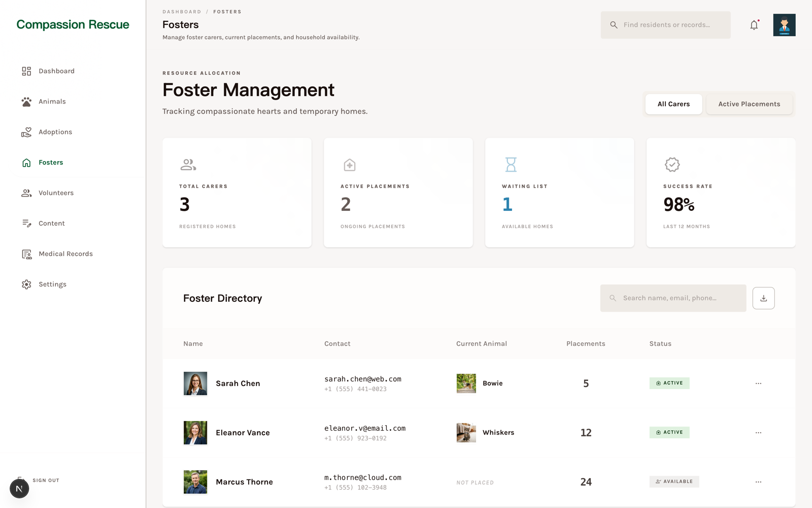Click Marcus Thorne's profile photo
The image size is (812, 508).
point(195,482)
